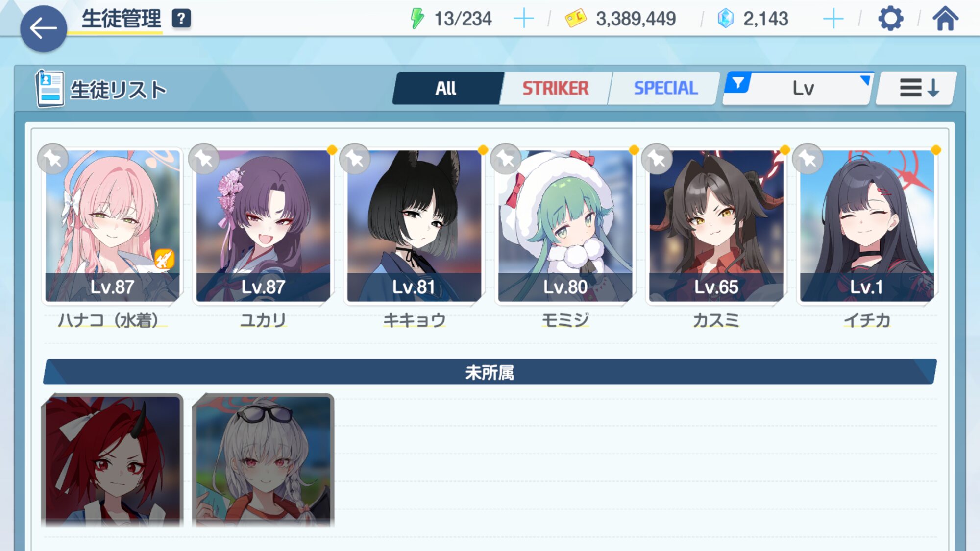Return to the home screen icon
This screenshot has height=551, width=980.
pos(945,19)
